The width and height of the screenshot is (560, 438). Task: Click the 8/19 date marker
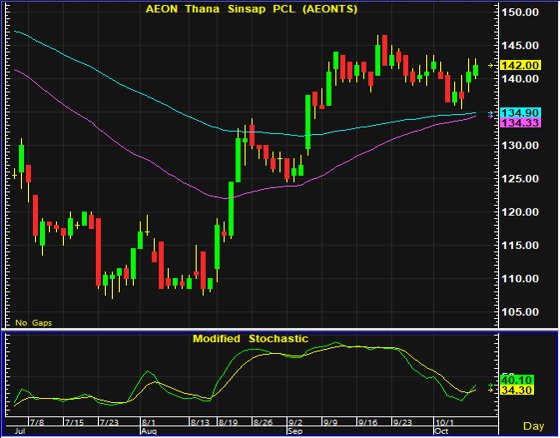(229, 423)
